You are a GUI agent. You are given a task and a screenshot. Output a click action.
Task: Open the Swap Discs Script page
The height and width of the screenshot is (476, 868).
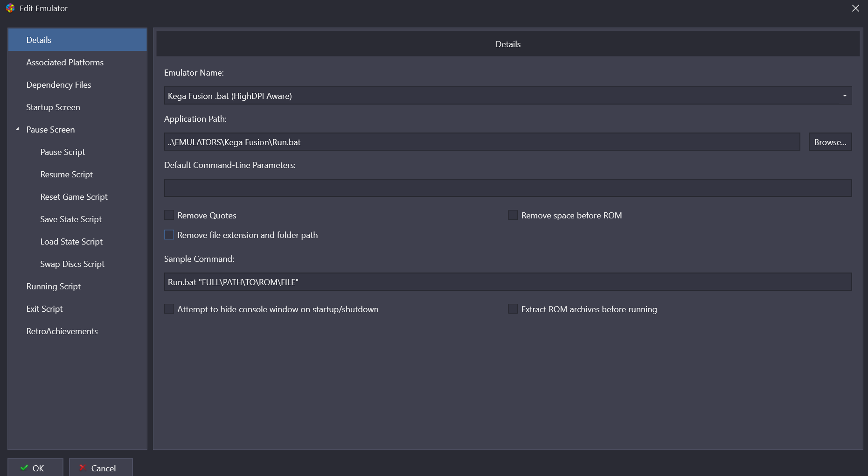(x=72, y=264)
